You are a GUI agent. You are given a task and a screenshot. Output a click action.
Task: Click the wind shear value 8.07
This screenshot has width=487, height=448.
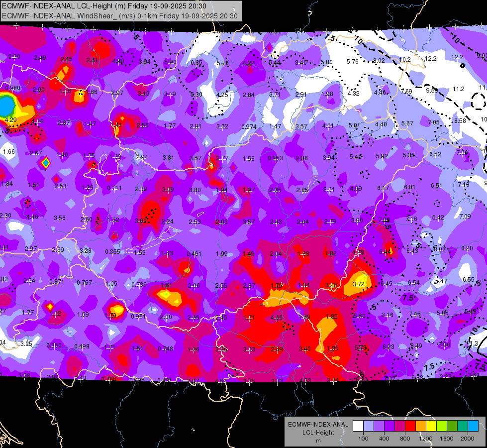tap(440, 249)
